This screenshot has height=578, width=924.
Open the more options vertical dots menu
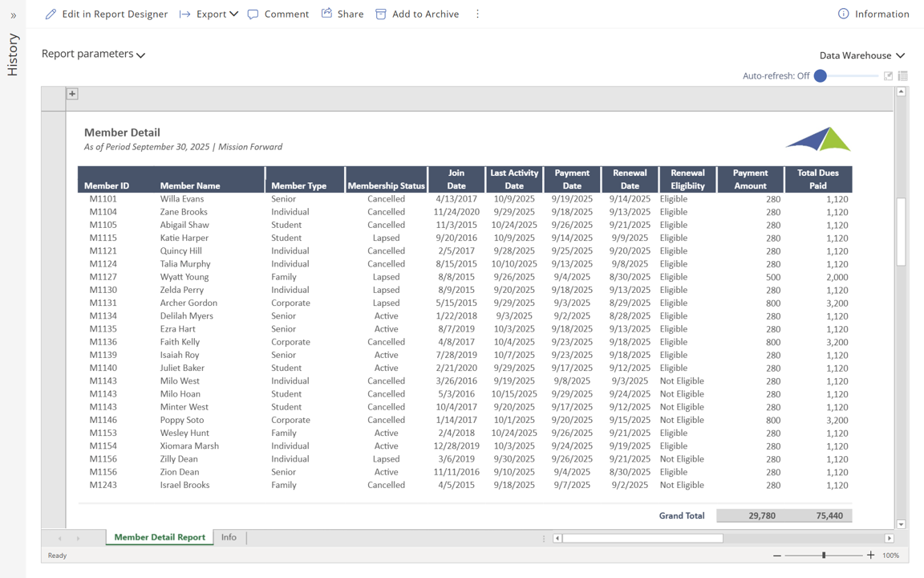click(x=477, y=14)
